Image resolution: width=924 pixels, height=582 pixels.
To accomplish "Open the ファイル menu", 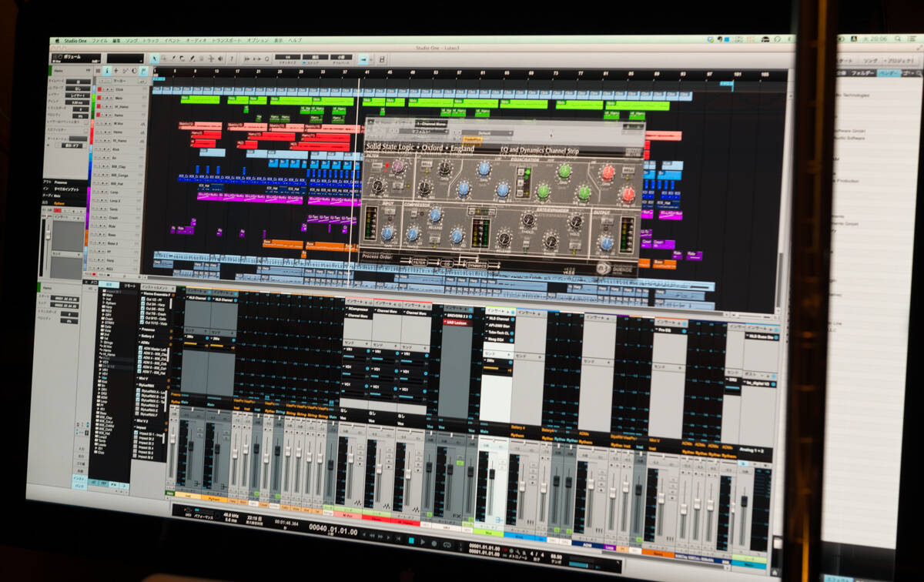I will click(x=100, y=39).
